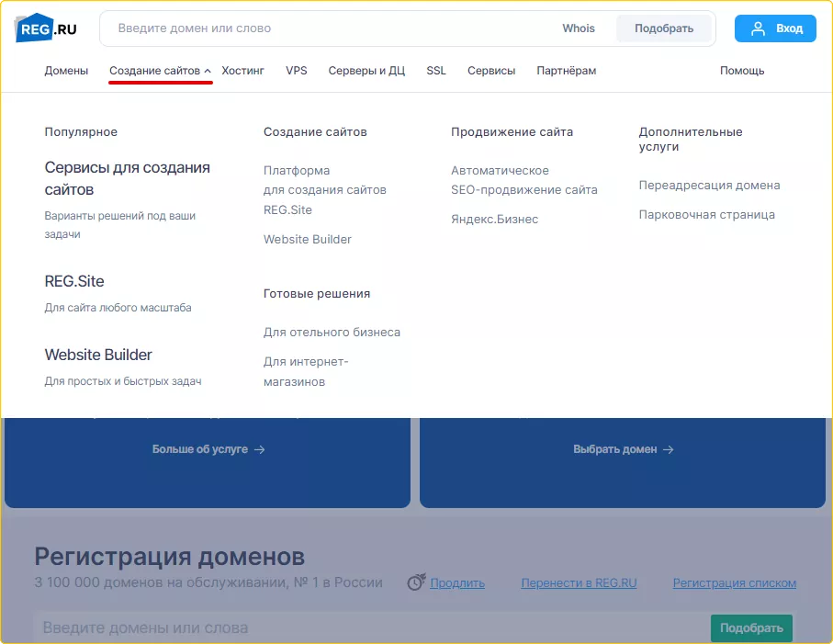Open the "Яндекс.Бизнес" link
The image size is (833, 644).
coord(494,219)
